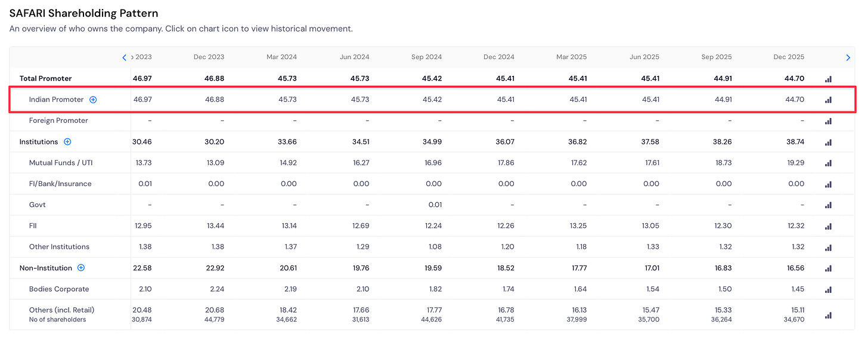Open chart icon for Mutual Funds / UTI row

pos(828,163)
